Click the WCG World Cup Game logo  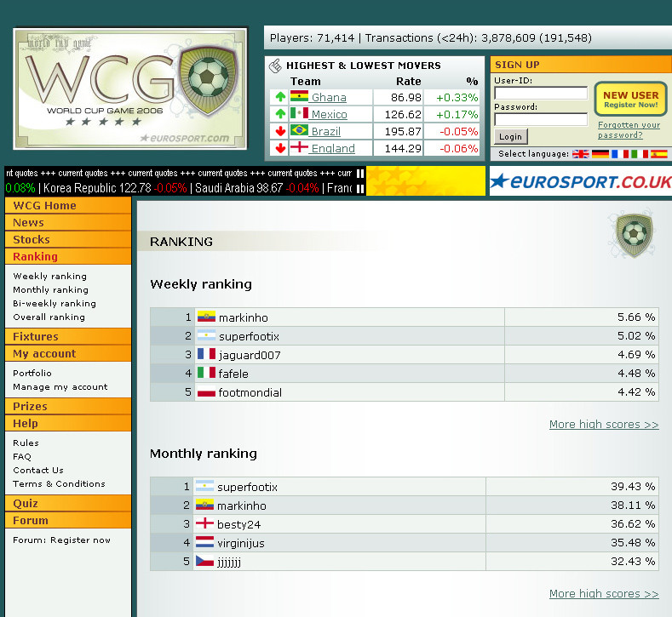tap(130, 89)
